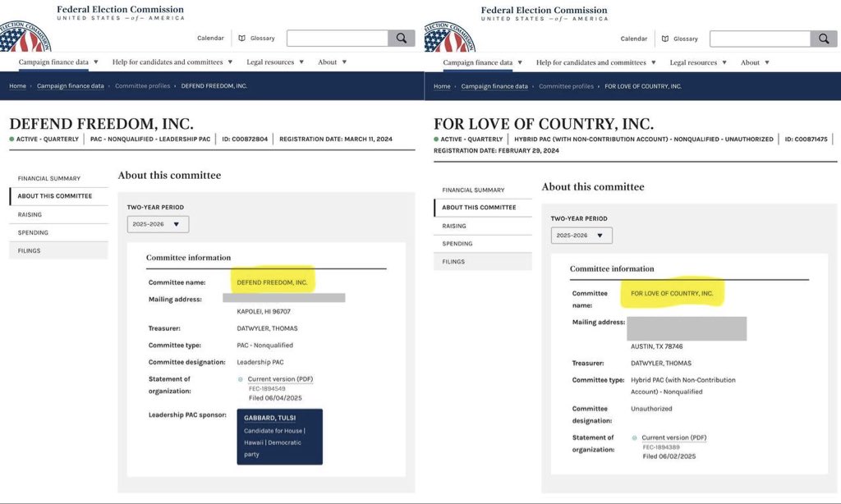
Task: Select Filings tab for Defend Freedom
Action: [x=58, y=250]
